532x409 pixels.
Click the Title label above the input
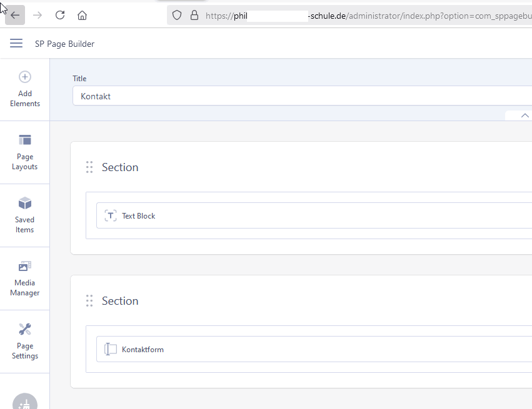pyautogui.click(x=79, y=78)
